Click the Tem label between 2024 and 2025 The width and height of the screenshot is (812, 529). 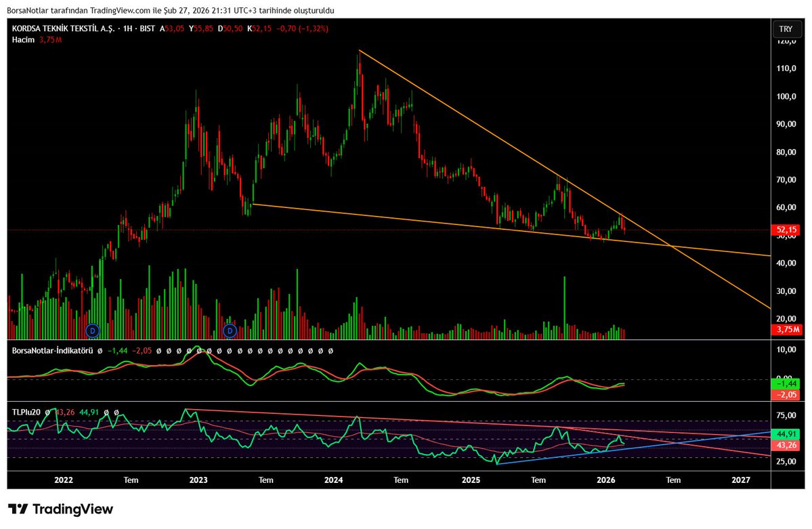tap(401, 480)
